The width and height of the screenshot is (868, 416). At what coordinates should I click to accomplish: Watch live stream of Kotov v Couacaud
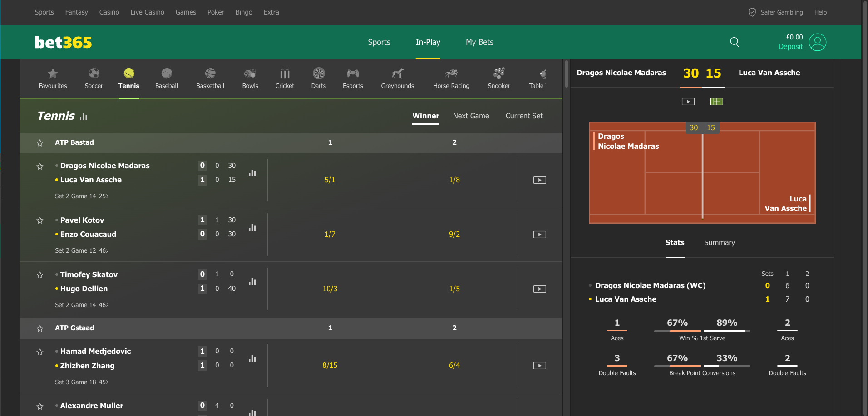tap(539, 235)
